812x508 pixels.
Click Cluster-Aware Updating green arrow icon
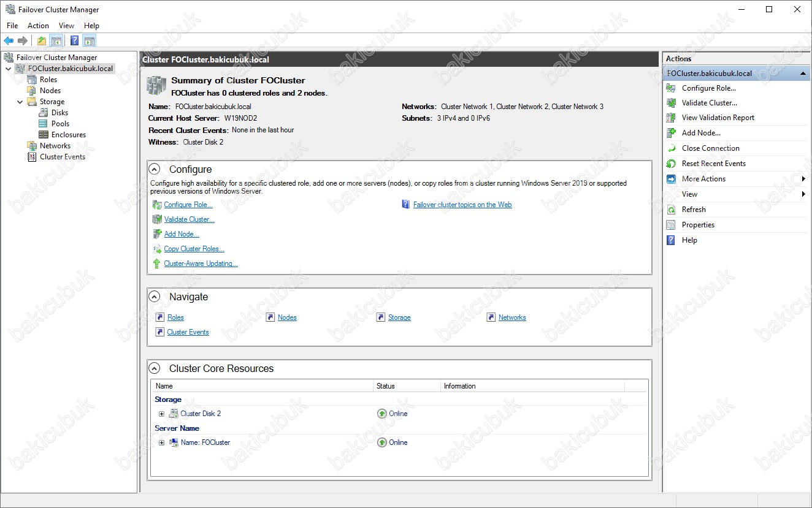pos(157,263)
